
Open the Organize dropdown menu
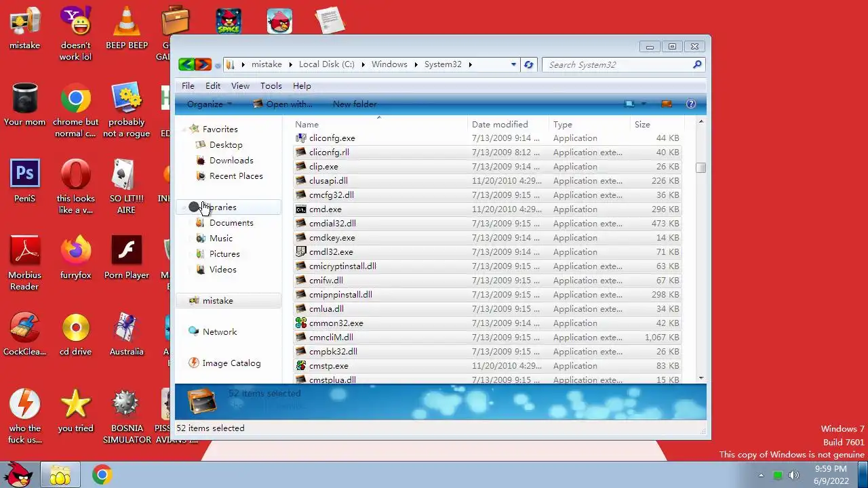[x=210, y=104]
